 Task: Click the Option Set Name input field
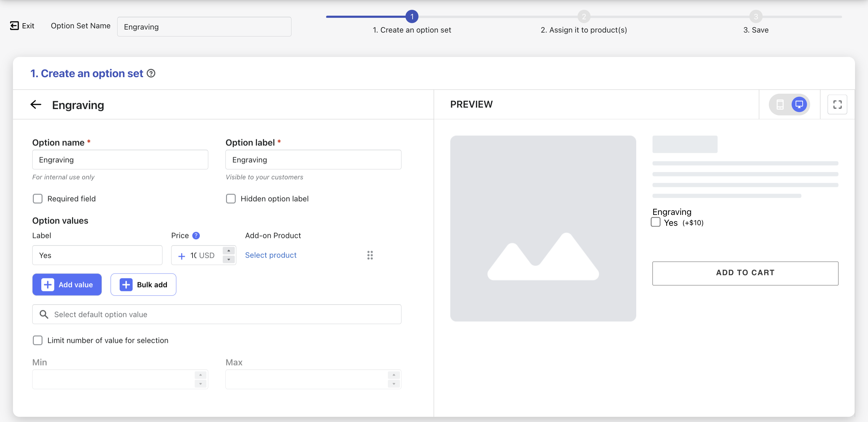[204, 27]
